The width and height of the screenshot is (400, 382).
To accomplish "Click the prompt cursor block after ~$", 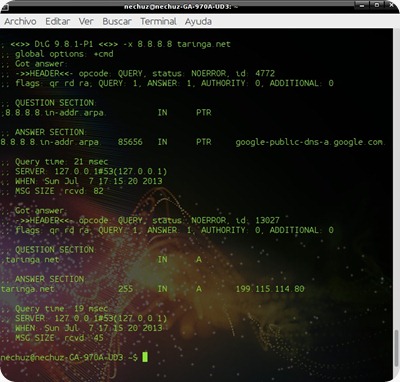I will tap(145, 357).
